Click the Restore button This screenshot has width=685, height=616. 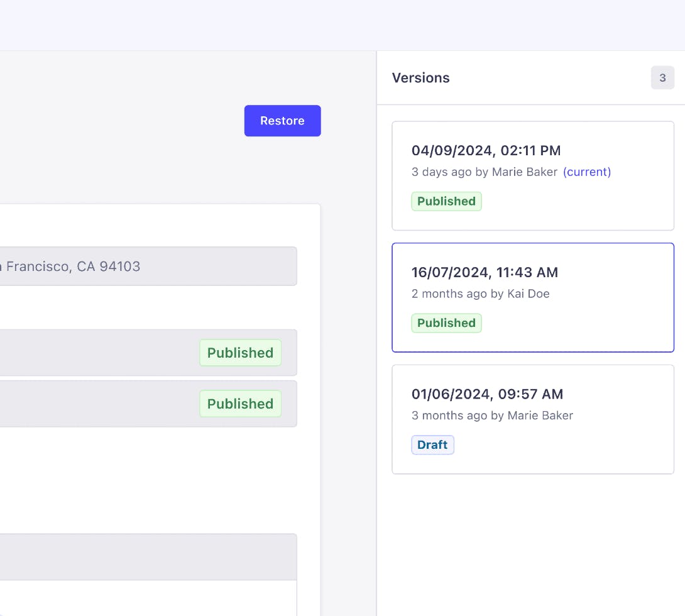point(282,121)
